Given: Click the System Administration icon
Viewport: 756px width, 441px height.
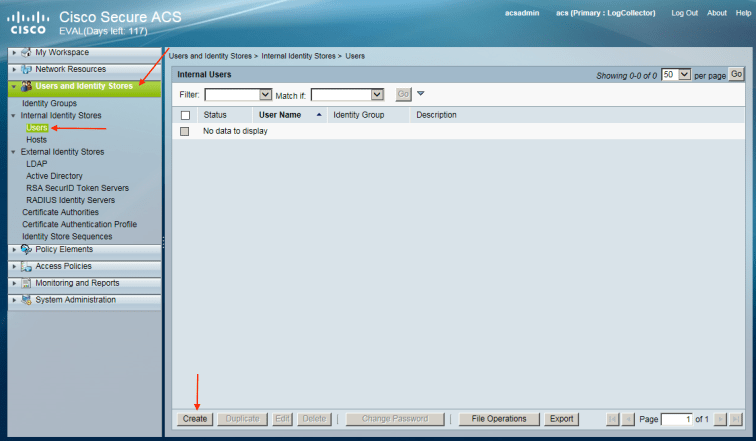Looking at the screenshot, I should tap(26, 300).
